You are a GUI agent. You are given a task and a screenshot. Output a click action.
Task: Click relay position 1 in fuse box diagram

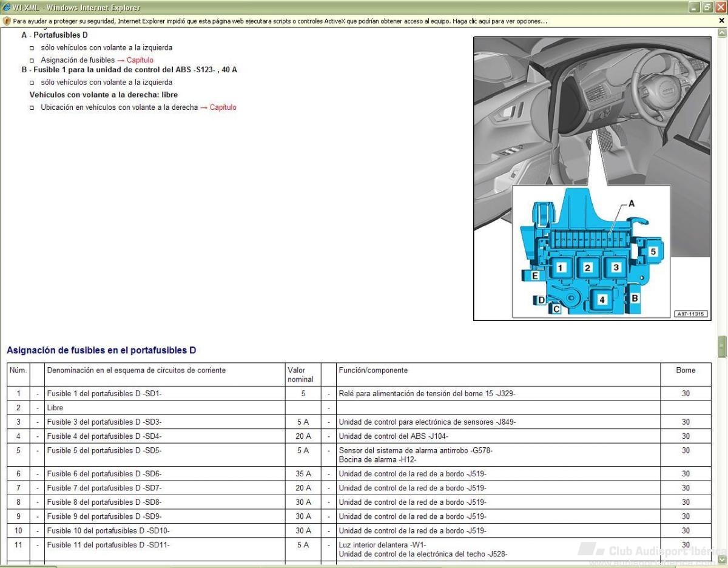[x=561, y=268]
